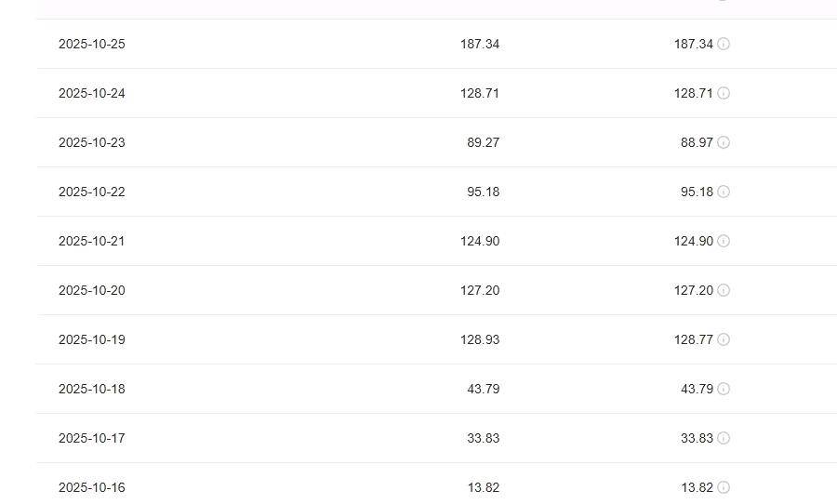Click the 2025-10-18 date entry

pyautogui.click(x=91, y=389)
